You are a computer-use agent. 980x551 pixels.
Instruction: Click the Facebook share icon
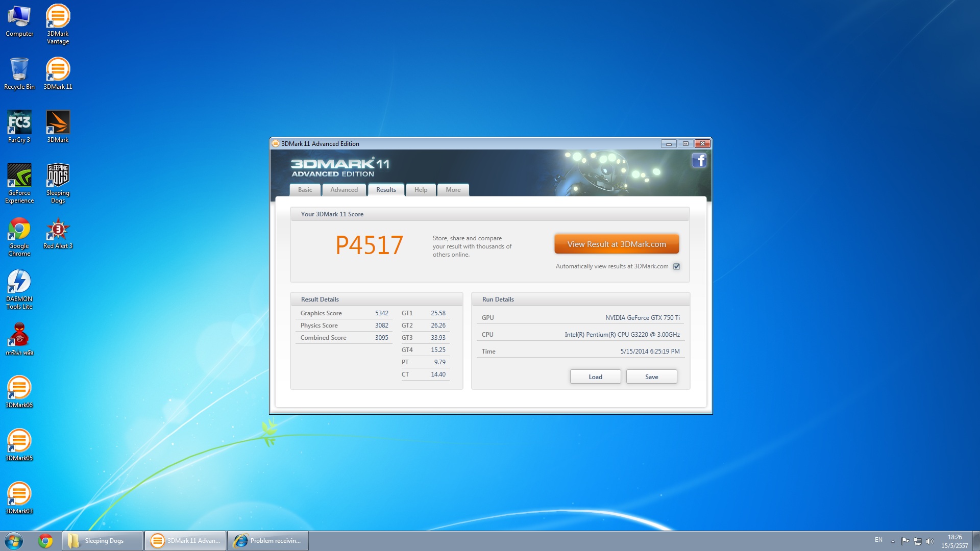click(x=699, y=161)
